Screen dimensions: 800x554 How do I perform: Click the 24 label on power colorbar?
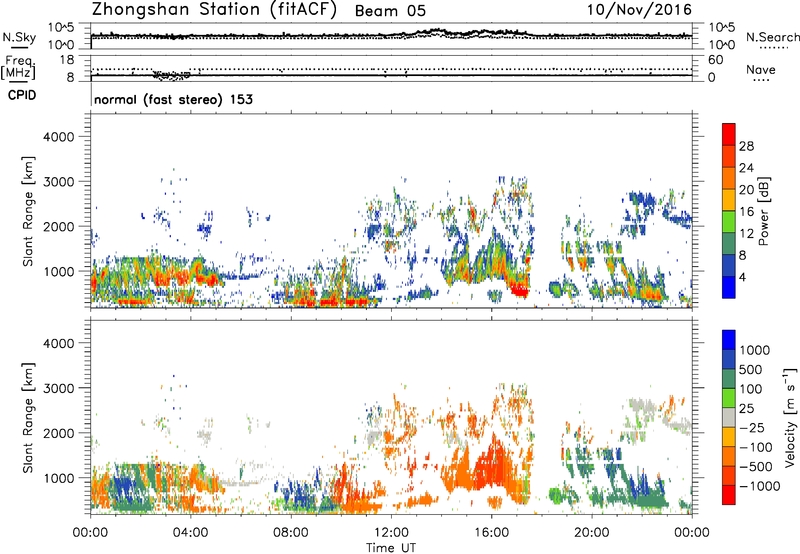coord(746,168)
